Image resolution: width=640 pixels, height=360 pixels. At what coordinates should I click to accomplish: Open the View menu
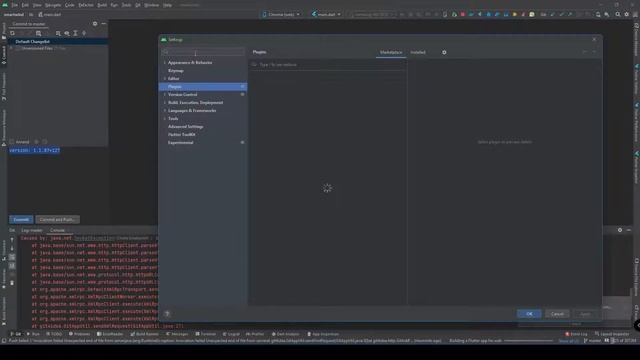tap(37, 5)
